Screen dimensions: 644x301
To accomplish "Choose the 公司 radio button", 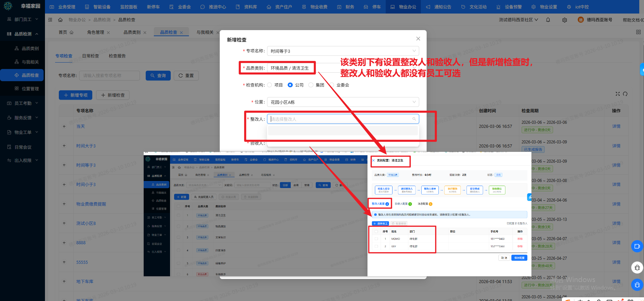I will coord(290,85).
